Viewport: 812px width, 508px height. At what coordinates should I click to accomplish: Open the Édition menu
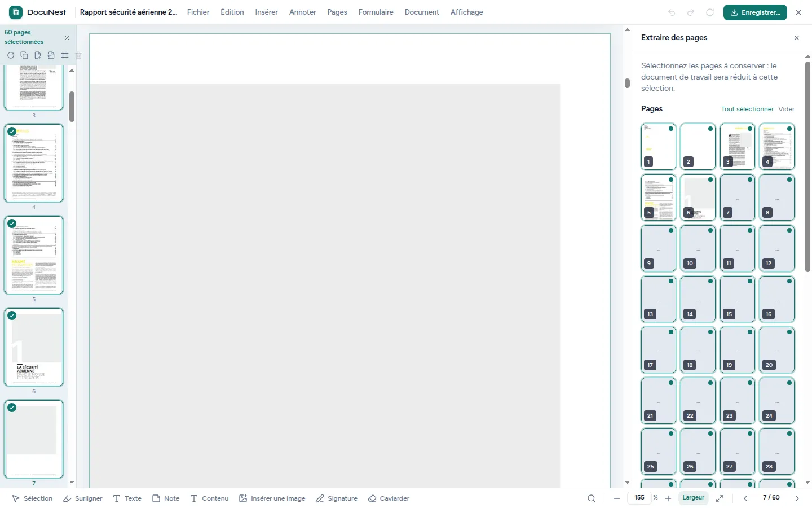coord(232,12)
